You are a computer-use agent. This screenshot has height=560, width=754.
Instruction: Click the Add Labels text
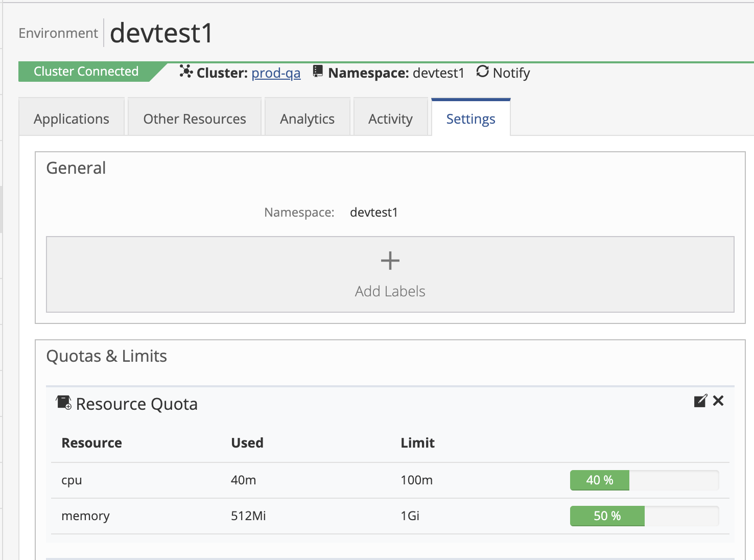pyautogui.click(x=390, y=291)
